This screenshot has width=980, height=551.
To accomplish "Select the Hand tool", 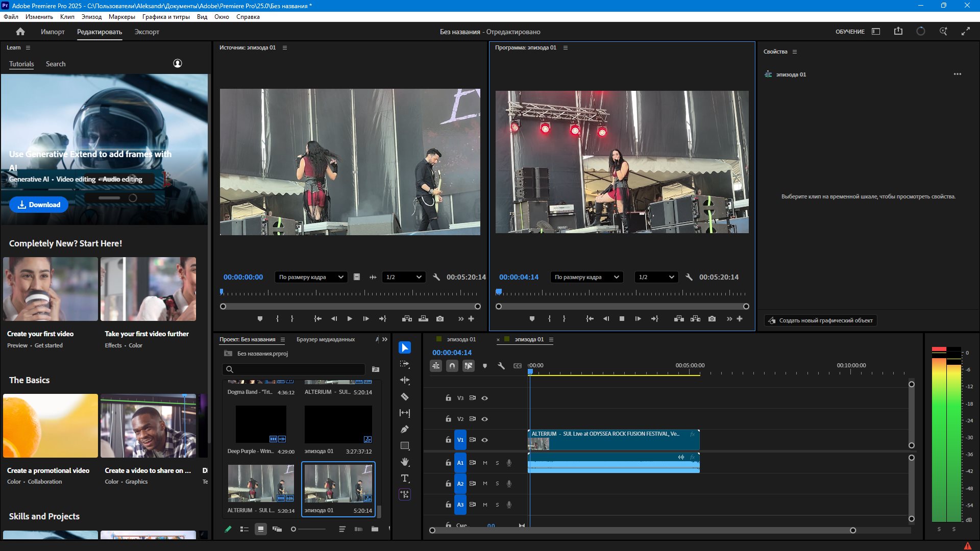I will point(405,462).
